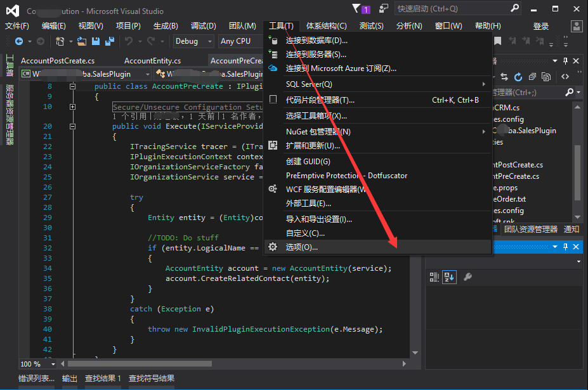
Task: Collapse the class outline at line 8
Action: 73,87
